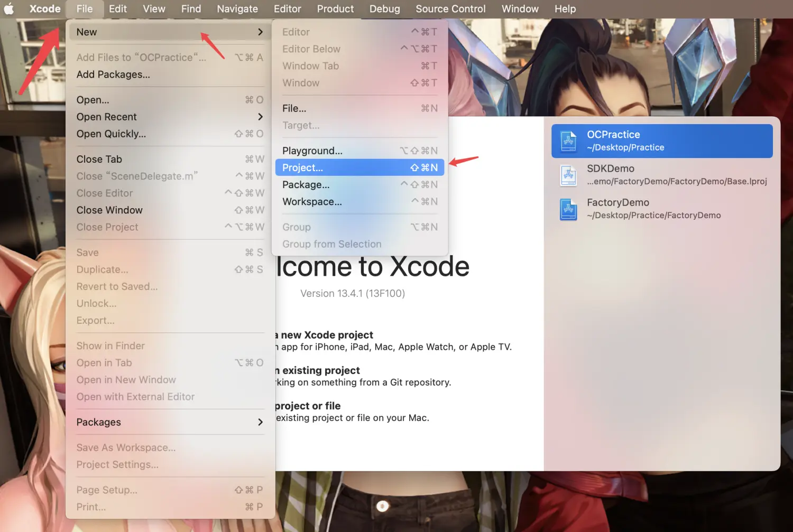Click the FactoryDemo project file icon
793x532 pixels.
pyautogui.click(x=568, y=209)
